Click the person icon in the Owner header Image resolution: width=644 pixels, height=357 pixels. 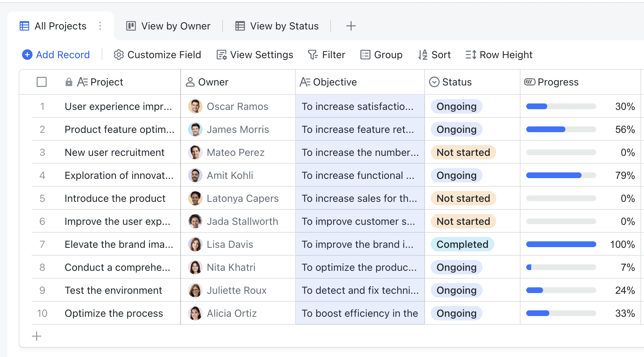click(x=191, y=82)
